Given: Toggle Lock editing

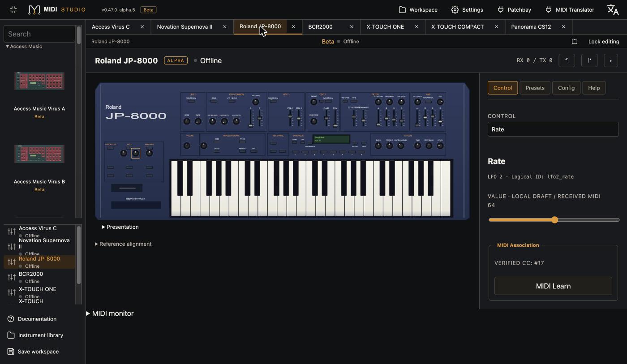Looking at the screenshot, I should (x=604, y=42).
